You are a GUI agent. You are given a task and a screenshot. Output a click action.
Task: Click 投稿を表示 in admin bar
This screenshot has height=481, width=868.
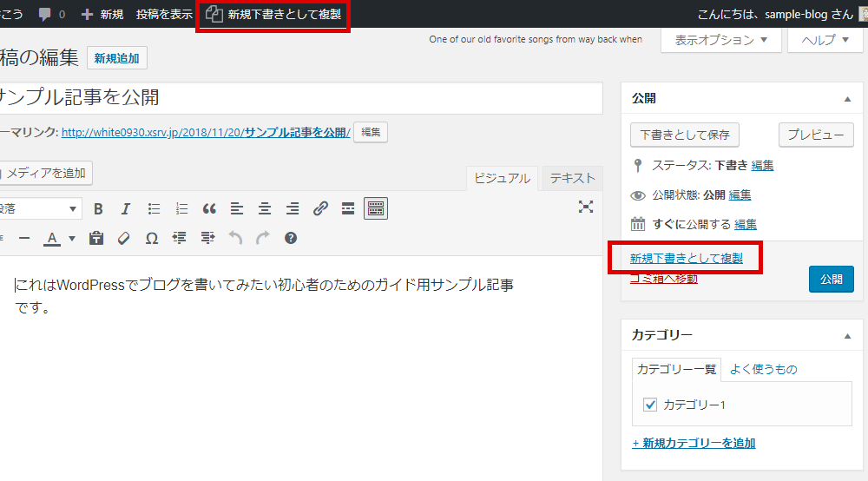164,15
